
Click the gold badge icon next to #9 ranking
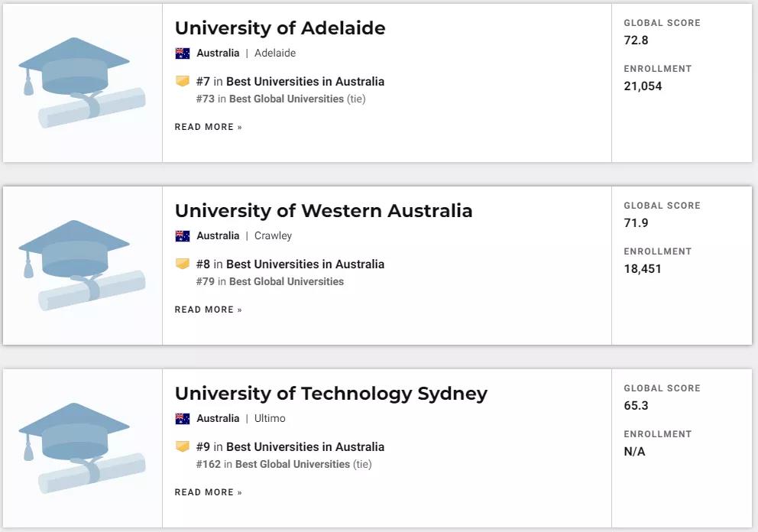pyautogui.click(x=183, y=446)
